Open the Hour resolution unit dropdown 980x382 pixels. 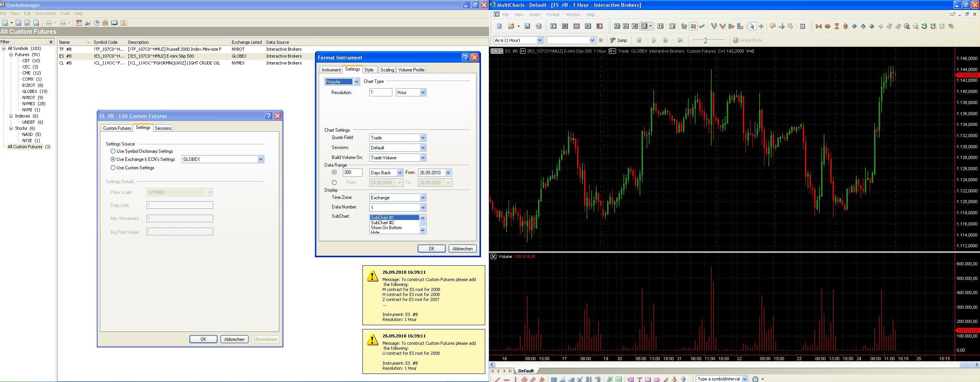pos(423,93)
